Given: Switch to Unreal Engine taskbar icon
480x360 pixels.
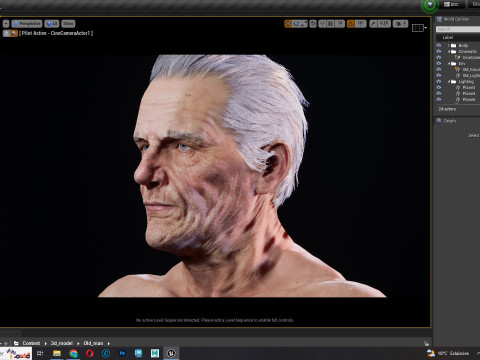Looking at the screenshot, I should (x=171, y=353).
